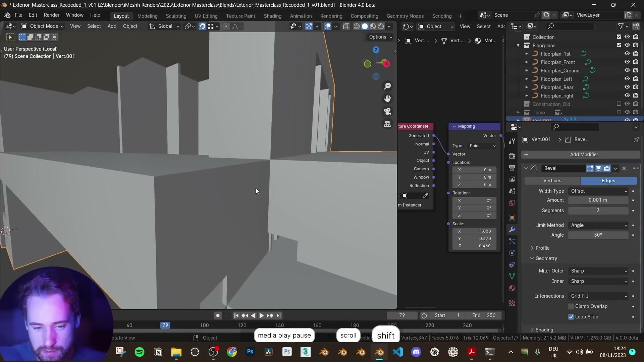Hide Floorplan_1st in the outliner
644x362 pixels.
tap(627, 54)
